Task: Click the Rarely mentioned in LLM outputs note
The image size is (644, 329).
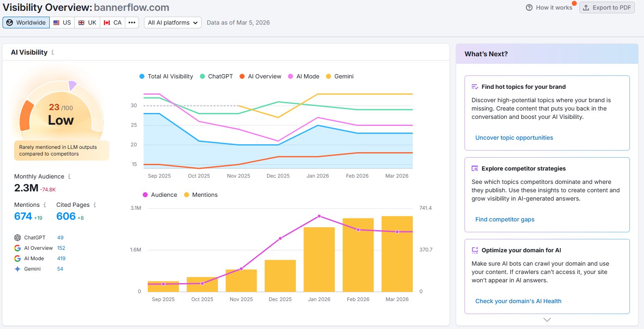Action: click(x=61, y=151)
